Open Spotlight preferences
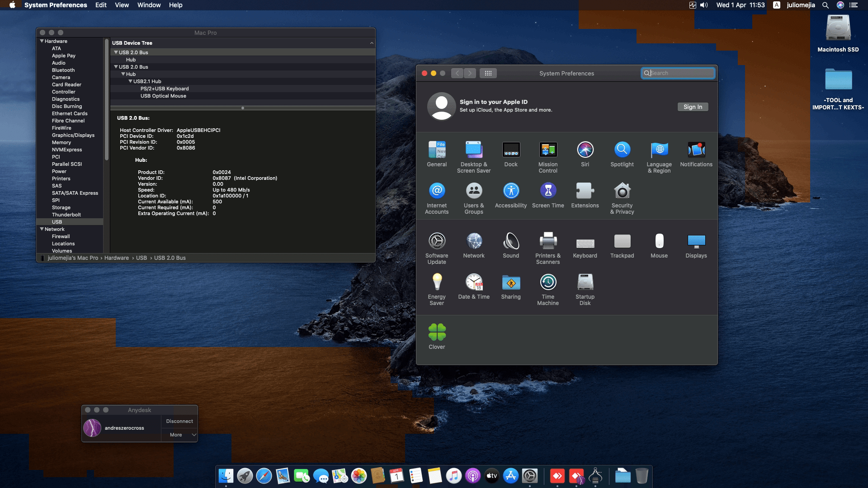This screenshot has width=868, height=488. point(622,149)
